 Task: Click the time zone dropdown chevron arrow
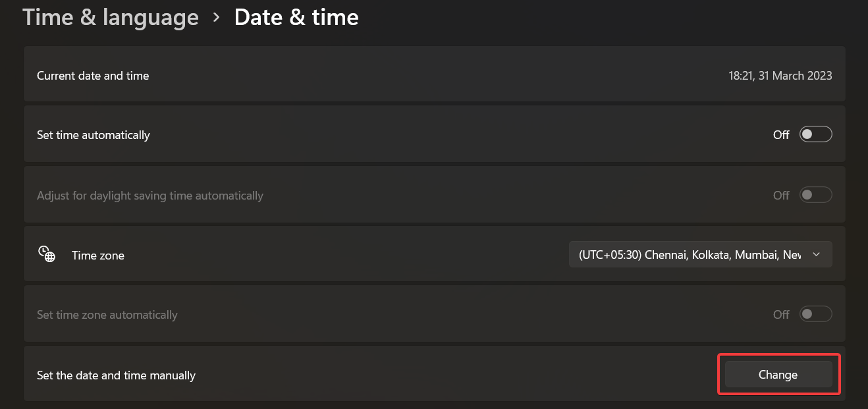[x=817, y=254]
